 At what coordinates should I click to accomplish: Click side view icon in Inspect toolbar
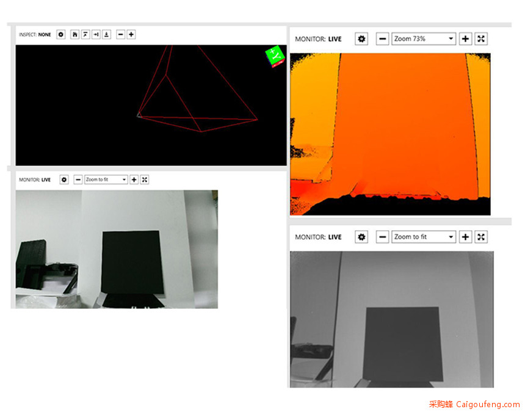[96, 35]
